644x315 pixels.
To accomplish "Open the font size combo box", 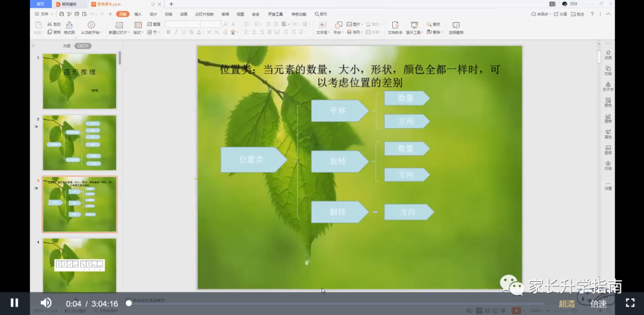I will (x=210, y=24).
